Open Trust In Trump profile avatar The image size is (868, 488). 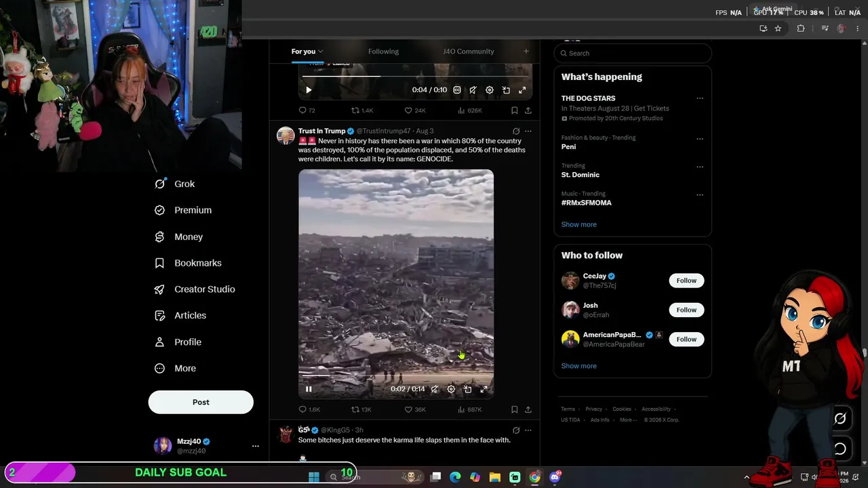(285, 136)
